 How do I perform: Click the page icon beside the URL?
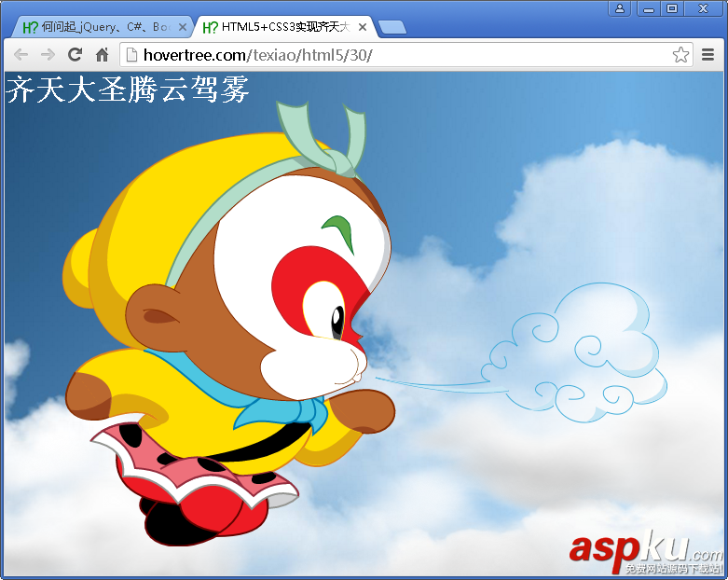pyautogui.click(x=131, y=55)
